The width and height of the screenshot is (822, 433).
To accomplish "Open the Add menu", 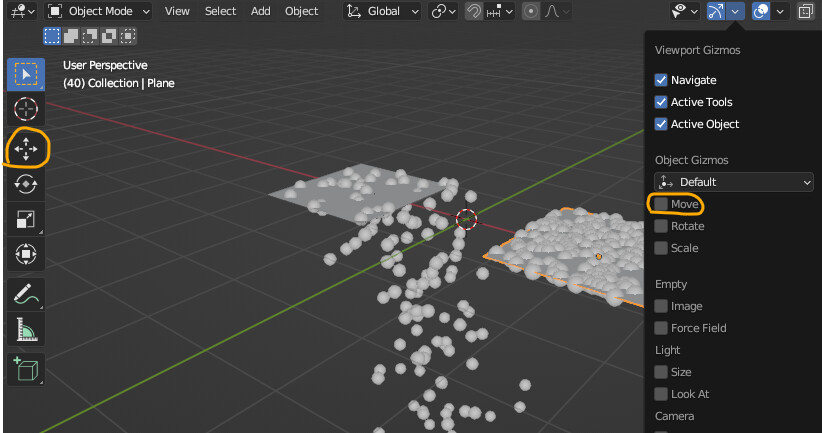I will tap(261, 11).
